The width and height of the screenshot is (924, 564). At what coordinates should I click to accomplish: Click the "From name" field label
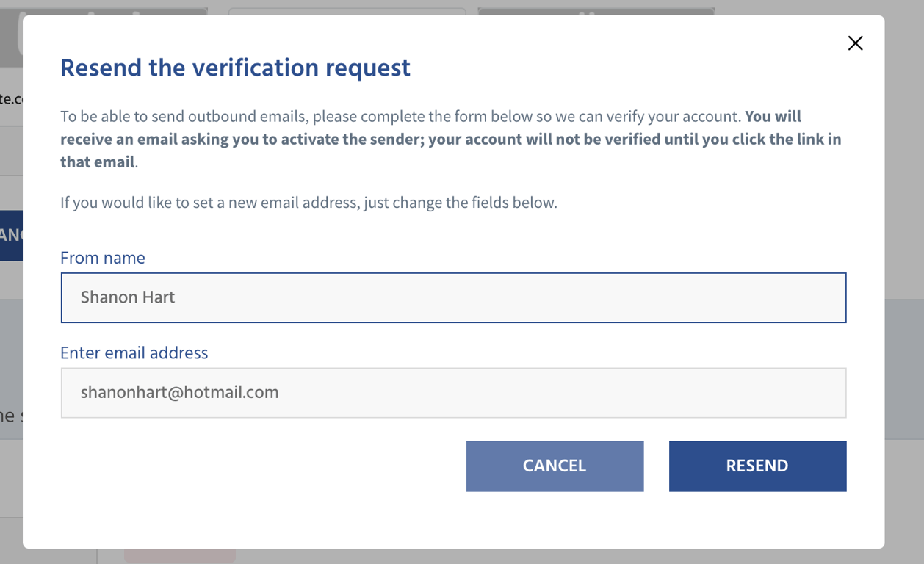pyautogui.click(x=103, y=258)
